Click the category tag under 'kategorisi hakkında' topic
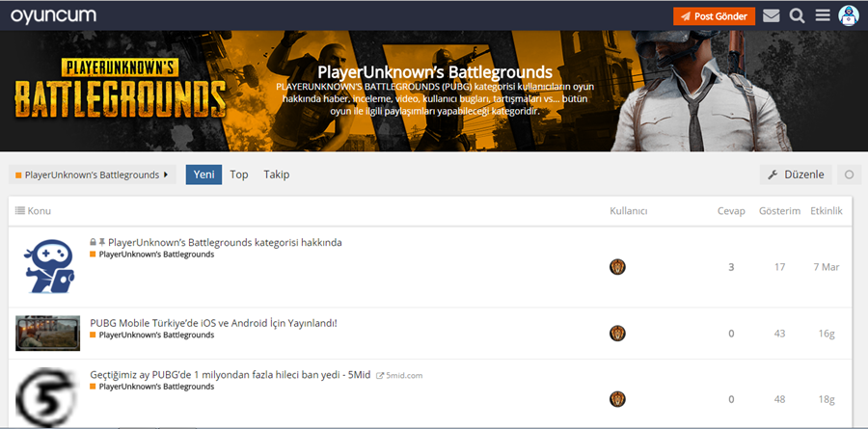The height and width of the screenshot is (429, 868). coord(152,255)
